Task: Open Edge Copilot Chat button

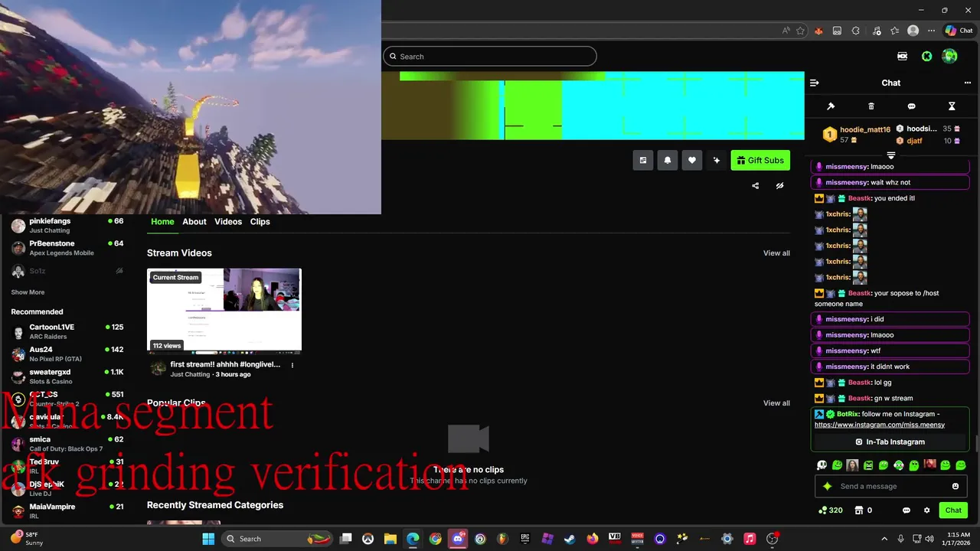Action: click(x=959, y=31)
